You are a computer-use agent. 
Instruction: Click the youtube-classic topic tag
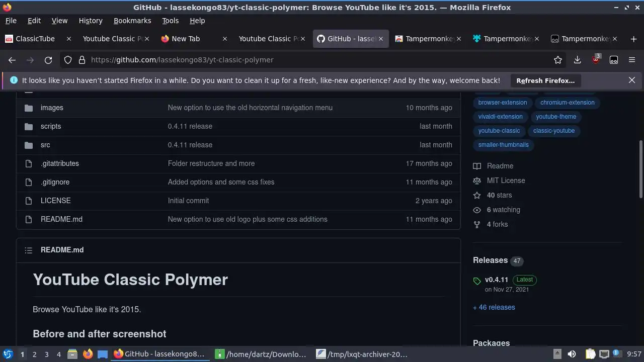pos(499,131)
